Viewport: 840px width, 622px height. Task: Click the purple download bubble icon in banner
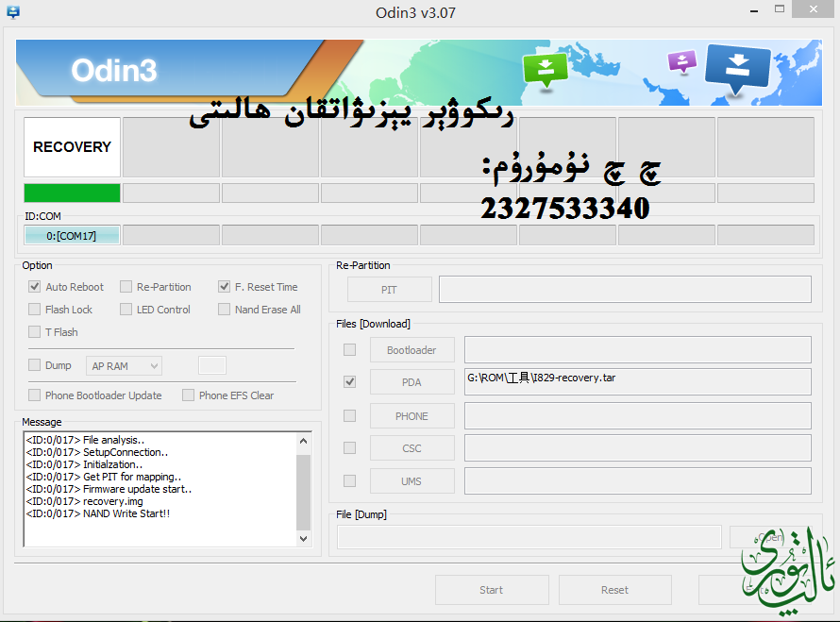point(682,61)
